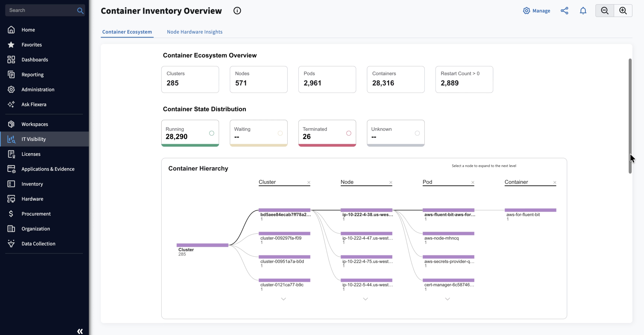Clear the Container column filter X
Screen dimensions: 644x335
pyautogui.click(x=555, y=182)
